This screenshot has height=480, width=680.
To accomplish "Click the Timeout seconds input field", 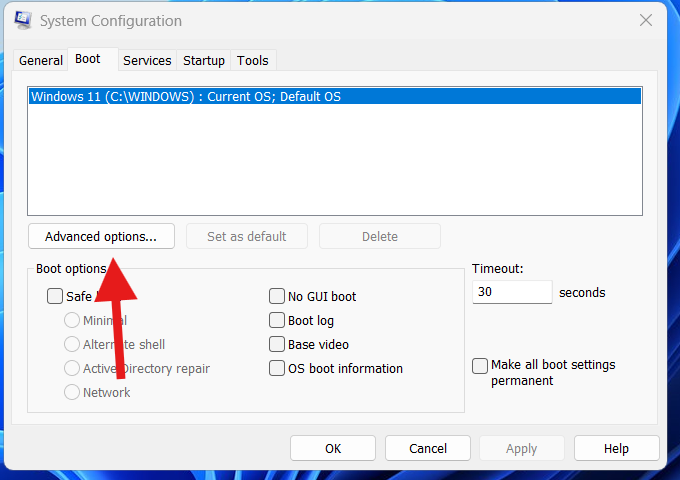I will pyautogui.click(x=512, y=292).
